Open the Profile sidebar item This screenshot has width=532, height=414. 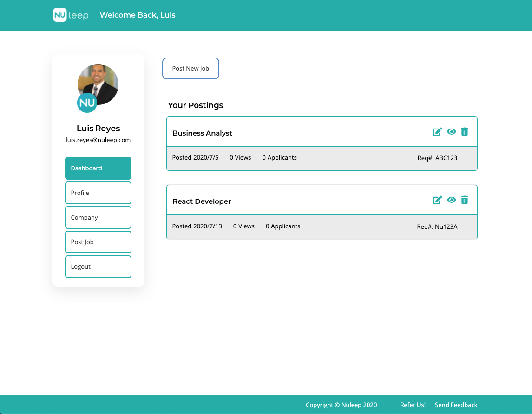[98, 193]
